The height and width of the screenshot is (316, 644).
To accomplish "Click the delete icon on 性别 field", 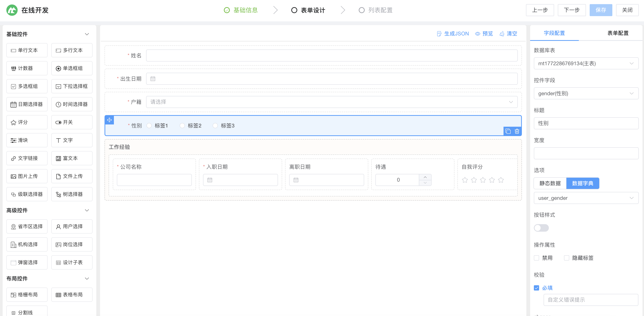I will (x=517, y=131).
